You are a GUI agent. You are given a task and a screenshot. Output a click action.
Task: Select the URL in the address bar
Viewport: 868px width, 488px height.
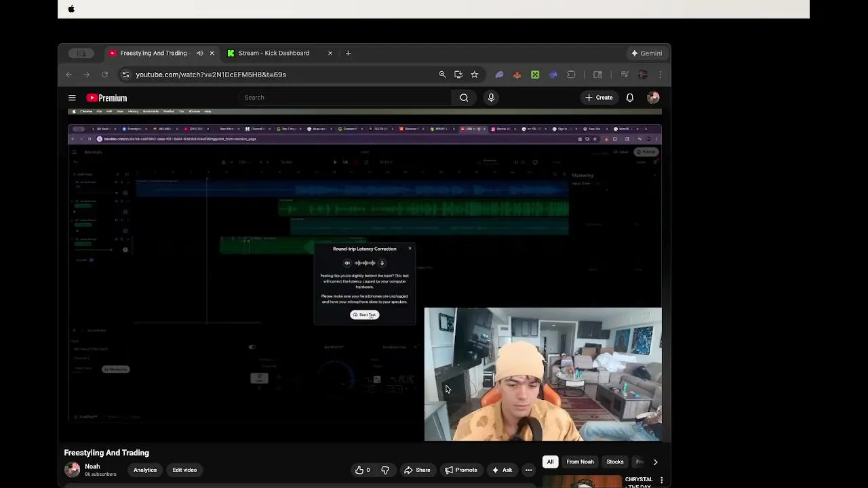pyautogui.click(x=211, y=75)
